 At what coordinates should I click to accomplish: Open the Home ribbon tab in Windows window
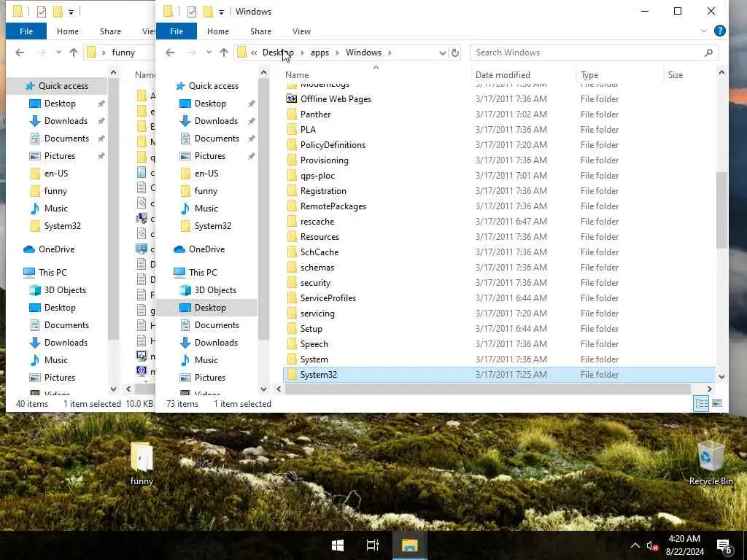[x=217, y=31]
